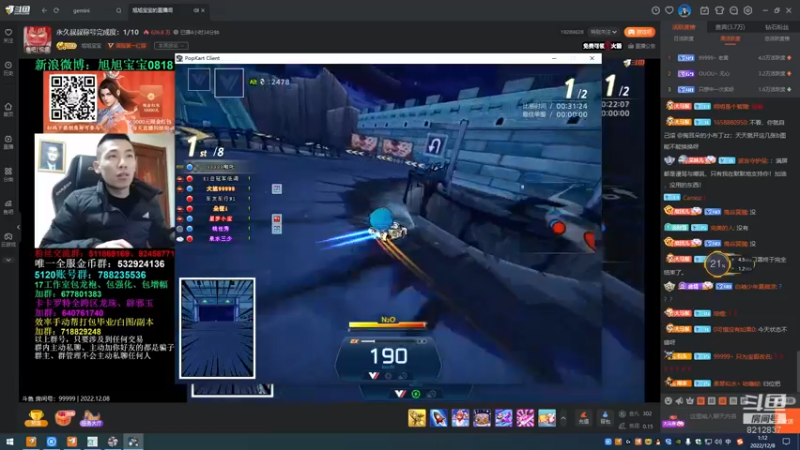Click rank 2 user 'OUOU~ 无心'
Image resolution: width=800 pixels, height=450 pixels.
714,73
